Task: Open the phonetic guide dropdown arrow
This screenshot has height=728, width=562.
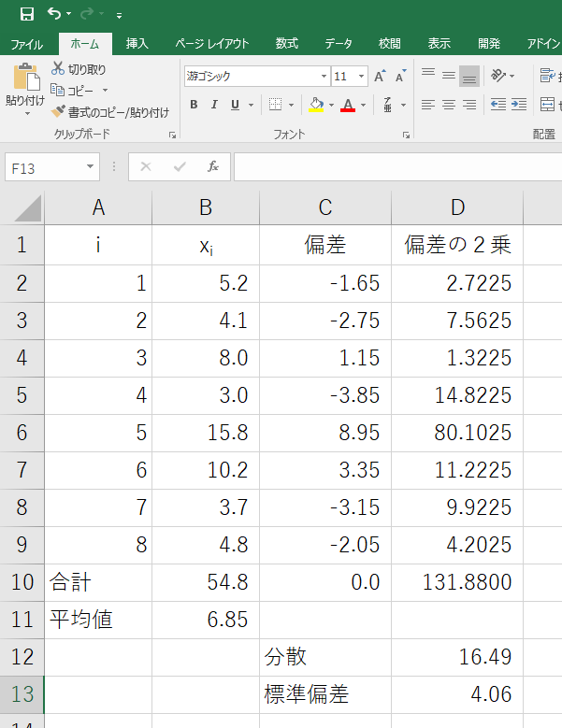Action: (403, 105)
